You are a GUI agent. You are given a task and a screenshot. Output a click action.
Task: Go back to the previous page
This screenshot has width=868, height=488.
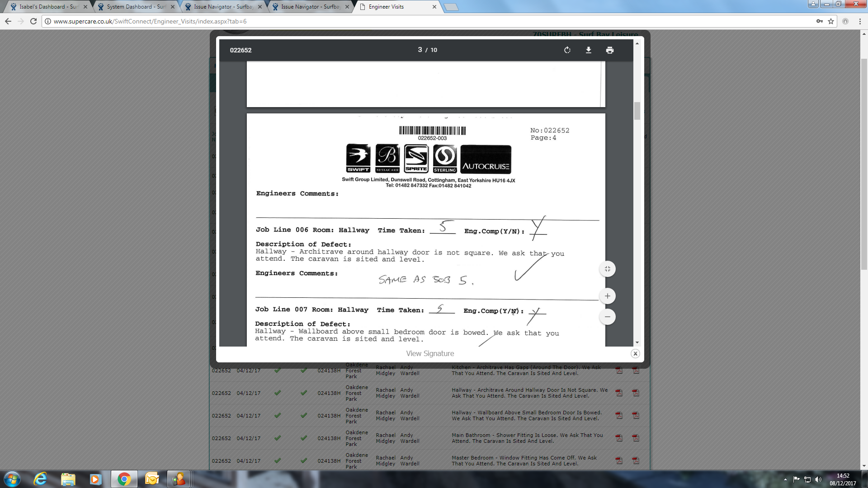(8, 21)
